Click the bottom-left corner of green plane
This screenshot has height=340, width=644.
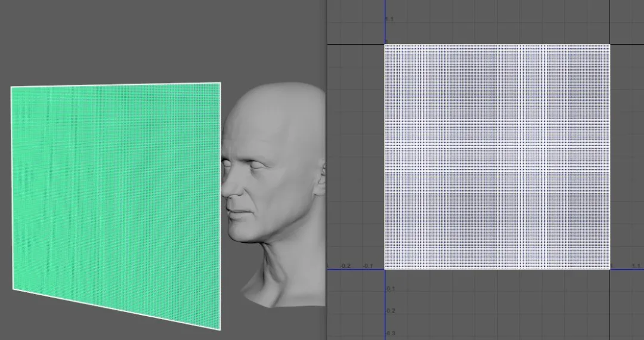[x=13, y=290]
